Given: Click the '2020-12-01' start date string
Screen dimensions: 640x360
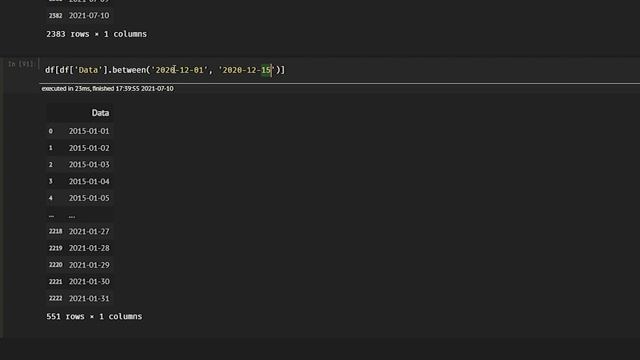Looking at the screenshot, I should [180, 70].
